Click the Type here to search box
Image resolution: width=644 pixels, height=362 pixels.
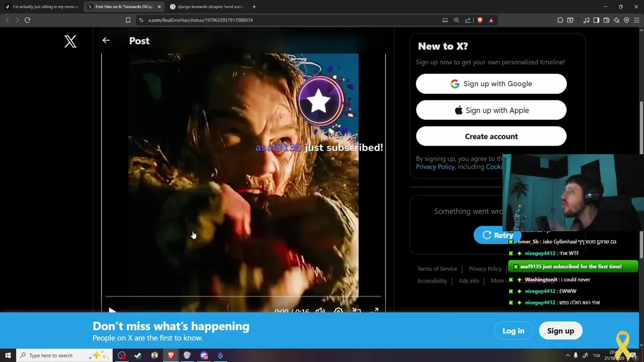[x=64, y=355]
